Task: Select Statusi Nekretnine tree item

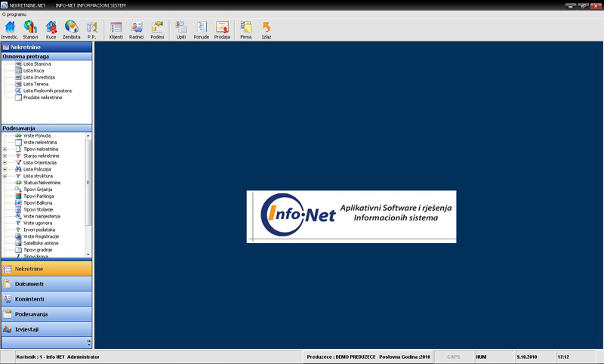Action: coord(42,183)
